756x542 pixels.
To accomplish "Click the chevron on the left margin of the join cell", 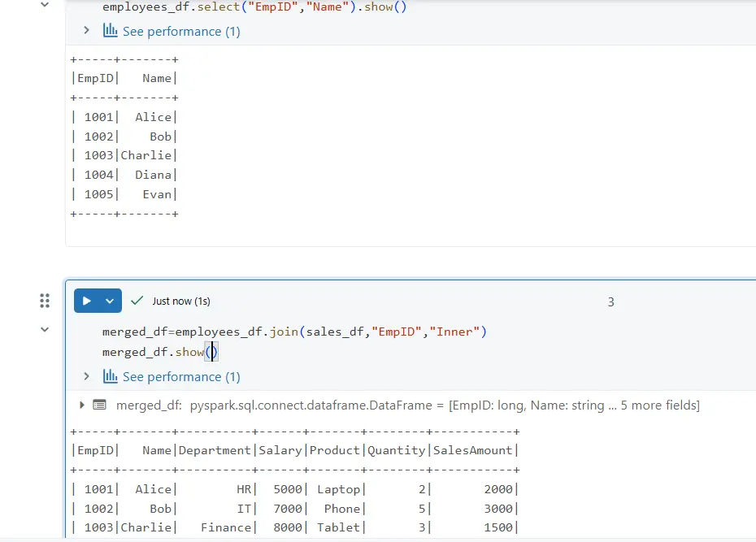I will (45, 330).
